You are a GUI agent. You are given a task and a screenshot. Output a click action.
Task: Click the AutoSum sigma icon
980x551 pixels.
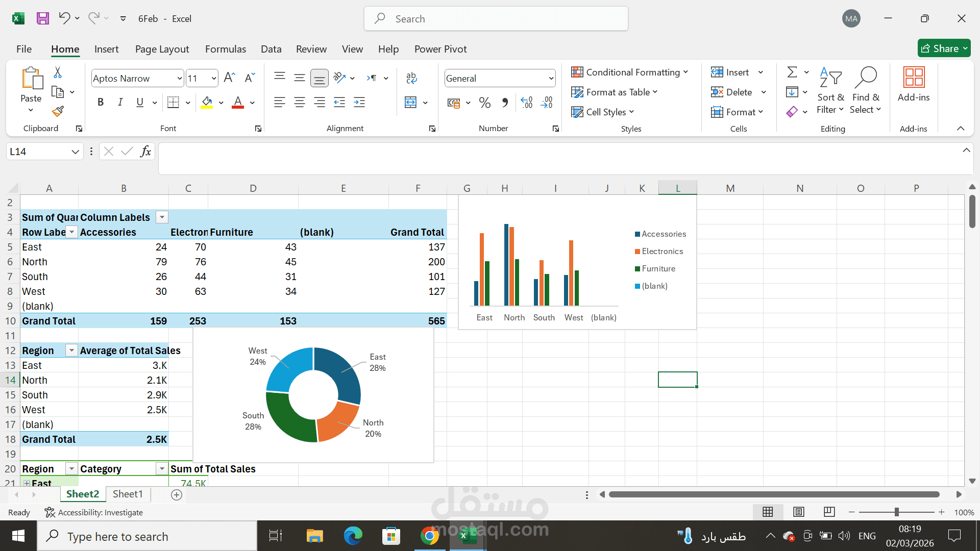pyautogui.click(x=792, y=72)
